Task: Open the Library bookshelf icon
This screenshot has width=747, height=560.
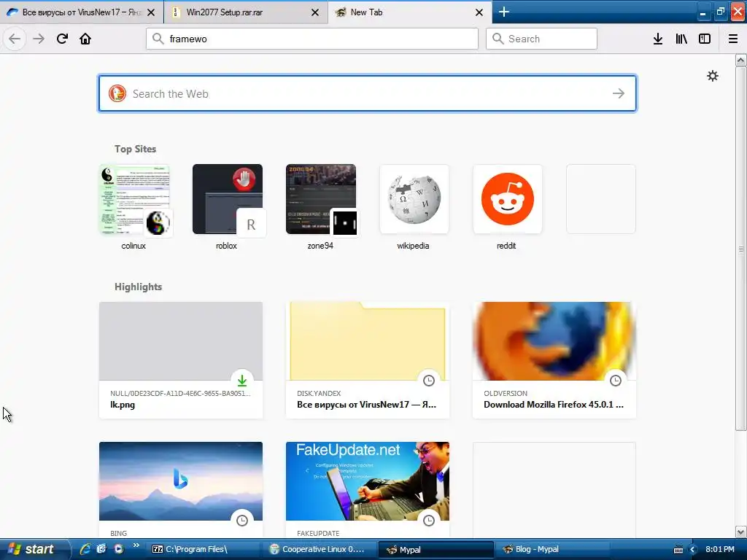Action: (681, 39)
